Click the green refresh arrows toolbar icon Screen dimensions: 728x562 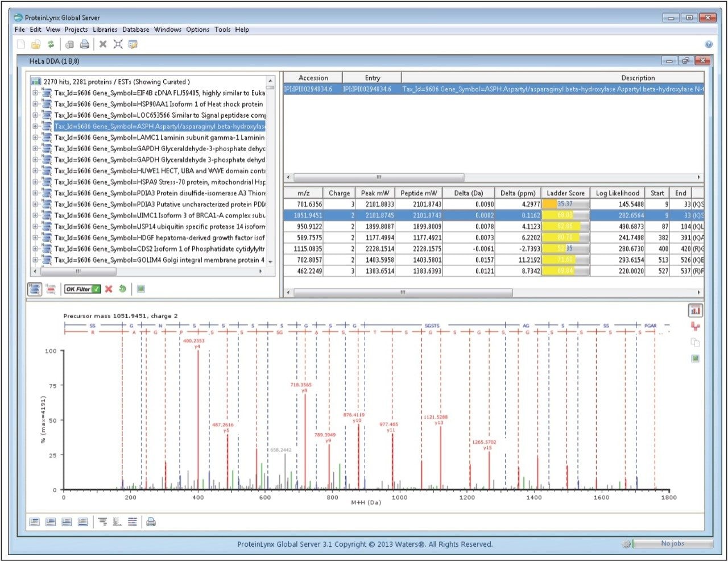tap(51, 44)
